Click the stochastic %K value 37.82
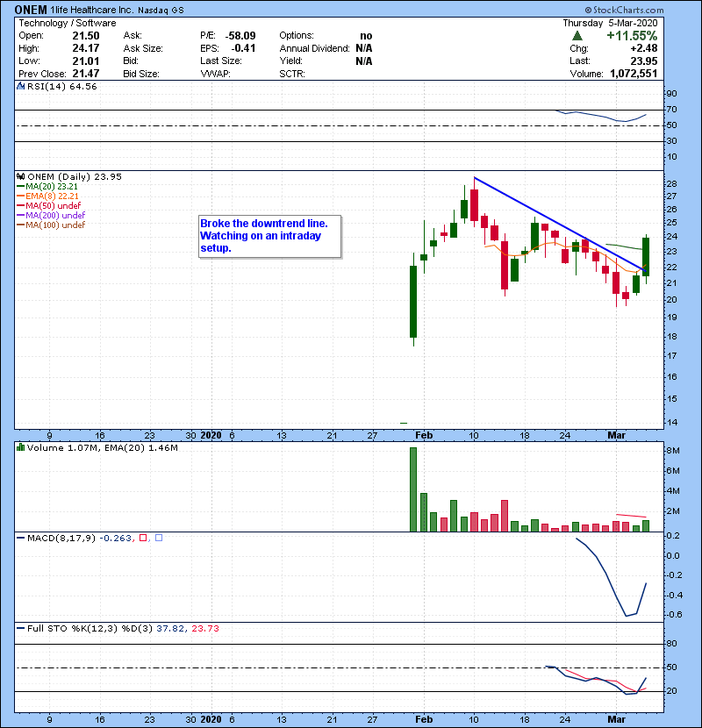Image resolution: width=702 pixels, height=728 pixels. tap(170, 629)
